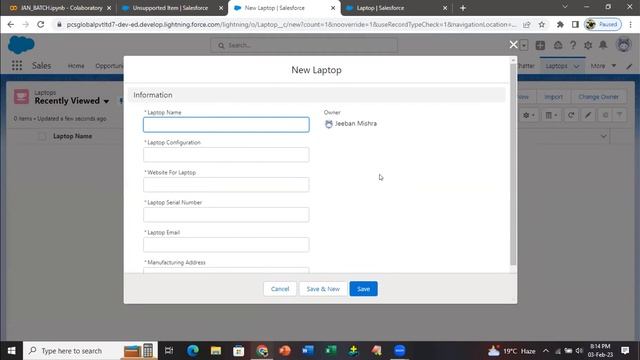Focus the Laptop Name input field
640x360 pixels.
click(x=226, y=125)
